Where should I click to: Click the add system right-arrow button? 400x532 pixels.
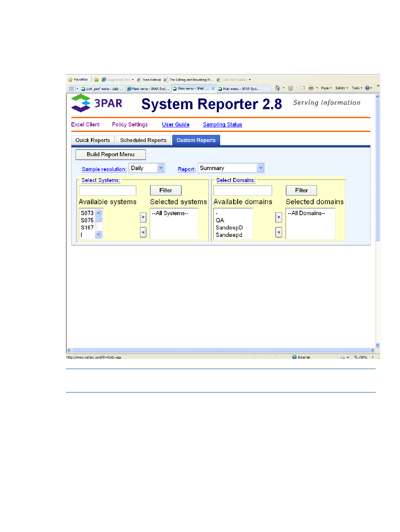(143, 217)
